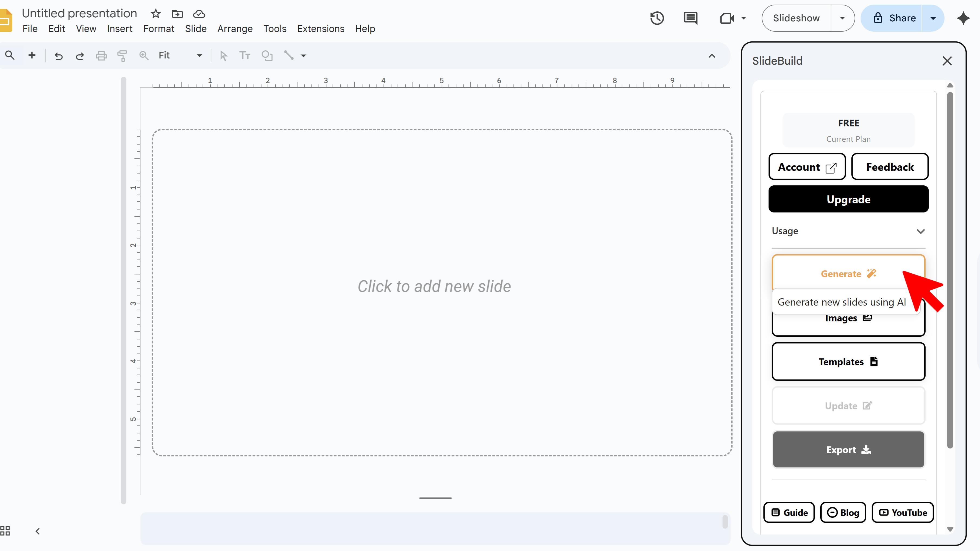Click the Feedback button
The width and height of the screenshot is (980, 551).
(x=890, y=167)
